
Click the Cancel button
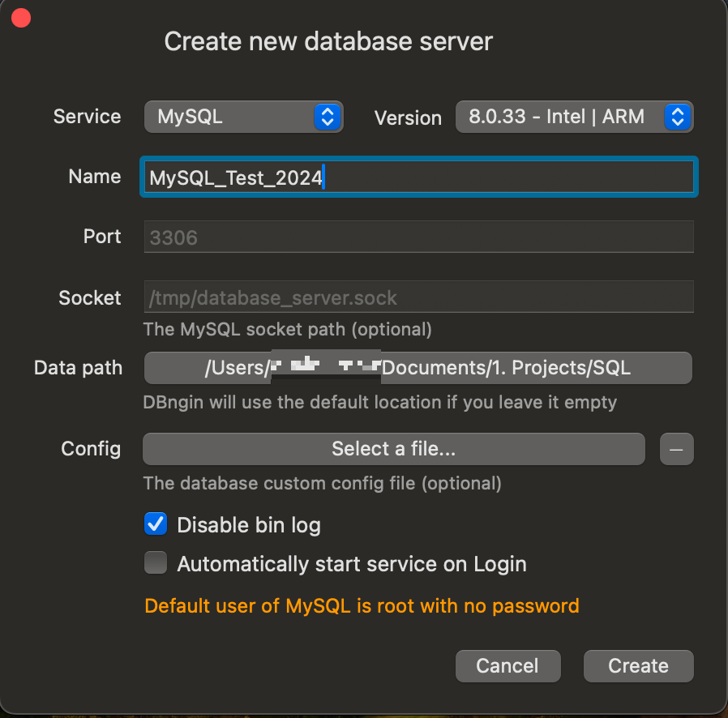(x=508, y=666)
